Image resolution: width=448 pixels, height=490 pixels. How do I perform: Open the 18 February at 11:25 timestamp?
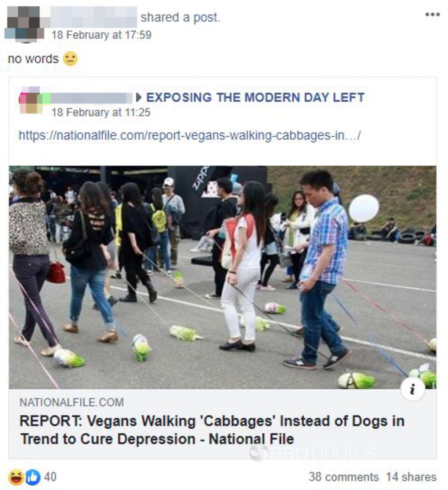tap(101, 112)
